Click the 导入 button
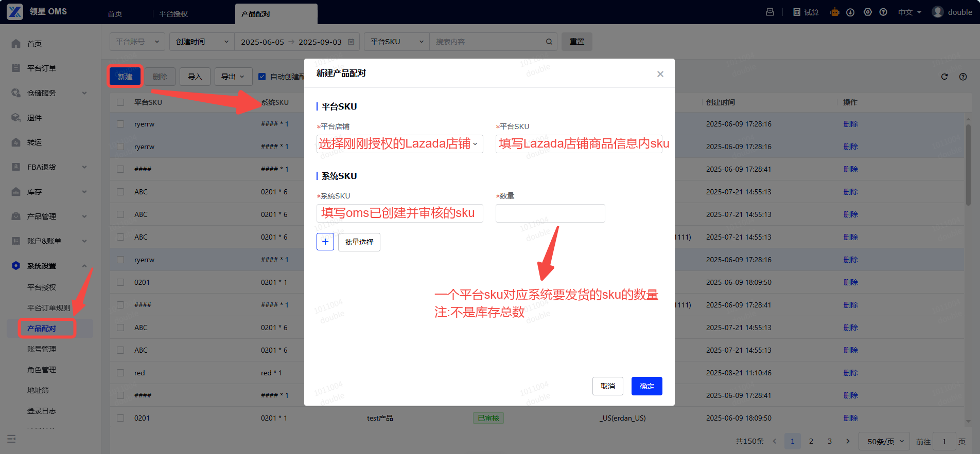 195,77
